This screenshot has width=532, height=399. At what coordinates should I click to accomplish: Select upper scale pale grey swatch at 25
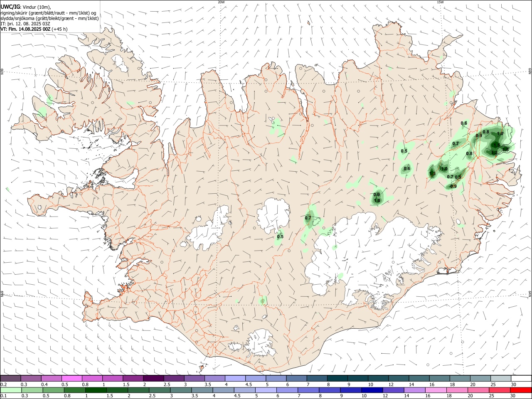501,378
